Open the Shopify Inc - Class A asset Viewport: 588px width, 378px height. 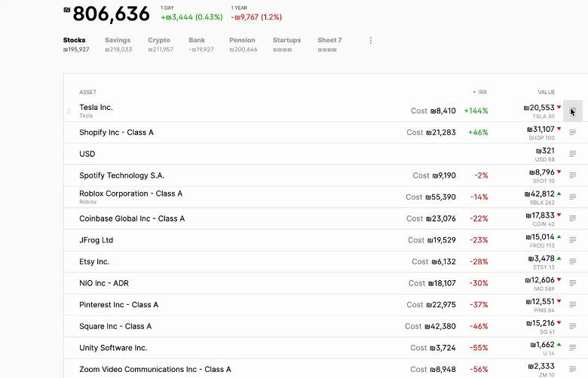pyautogui.click(x=116, y=133)
